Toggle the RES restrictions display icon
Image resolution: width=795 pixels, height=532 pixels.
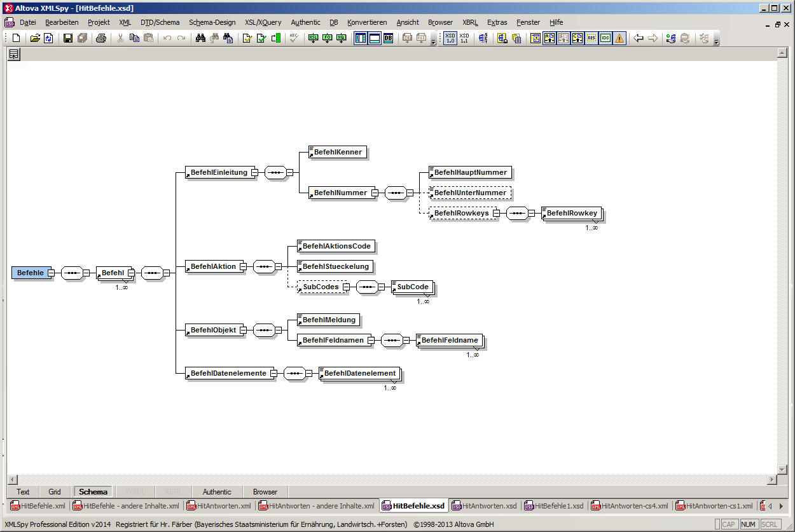(591, 38)
